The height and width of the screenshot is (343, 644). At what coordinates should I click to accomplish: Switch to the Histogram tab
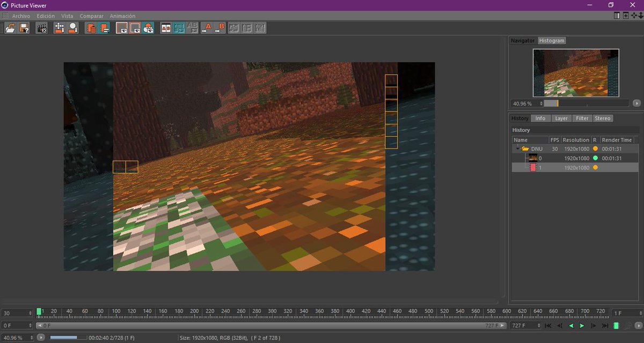tap(552, 41)
